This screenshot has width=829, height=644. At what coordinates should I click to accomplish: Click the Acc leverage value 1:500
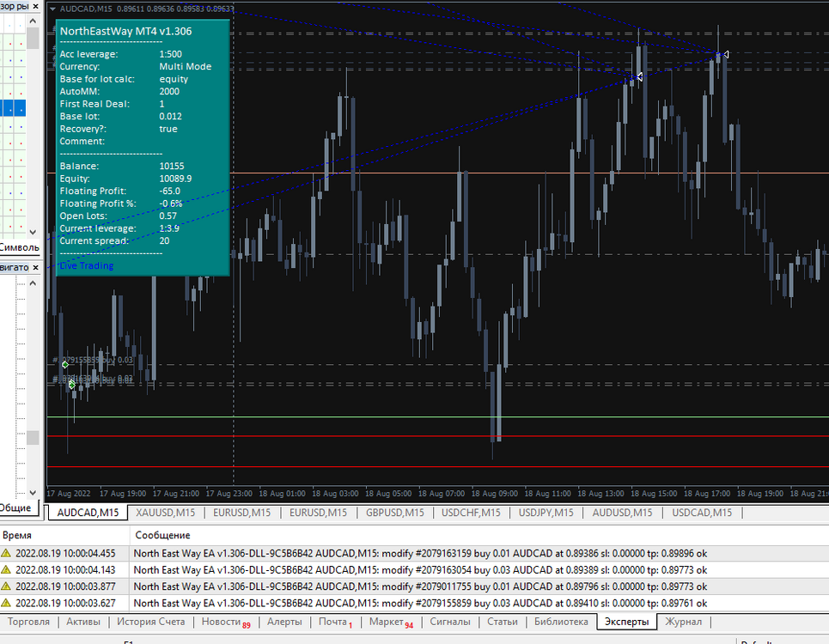pyautogui.click(x=171, y=54)
